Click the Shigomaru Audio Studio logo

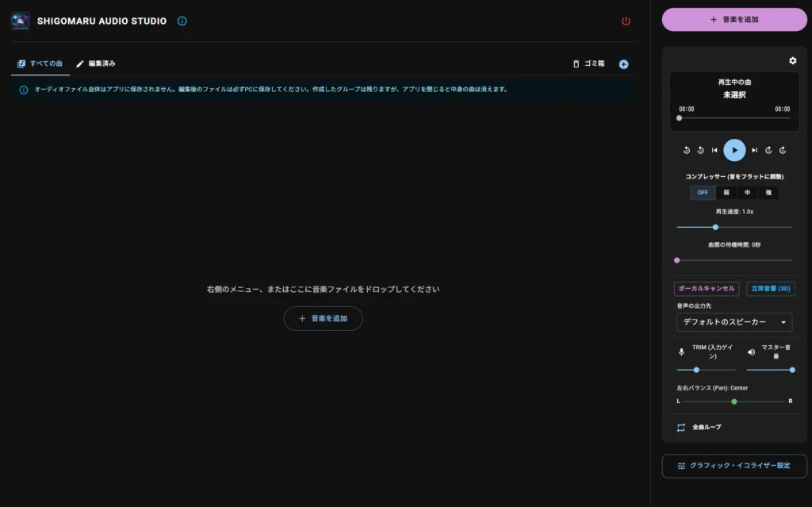(x=21, y=21)
